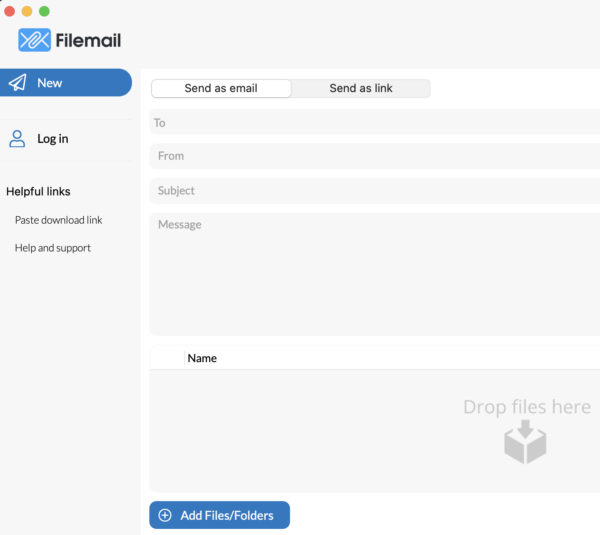Click the drop box arrow icon

tap(525, 442)
